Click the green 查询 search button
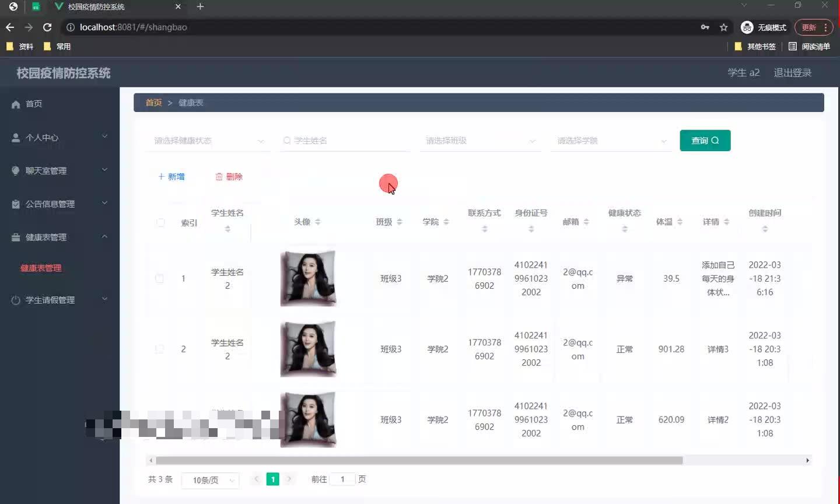Viewport: 840px width, 504px height. pyautogui.click(x=705, y=141)
